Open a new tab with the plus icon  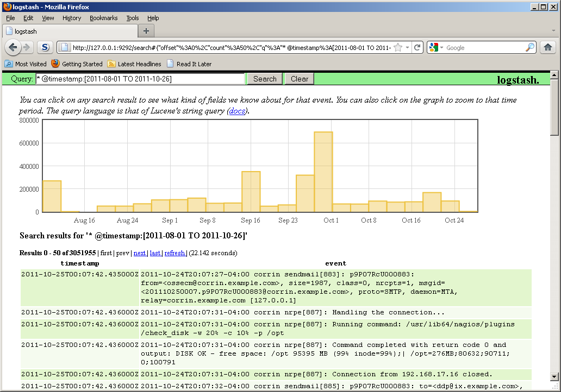point(146,31)
